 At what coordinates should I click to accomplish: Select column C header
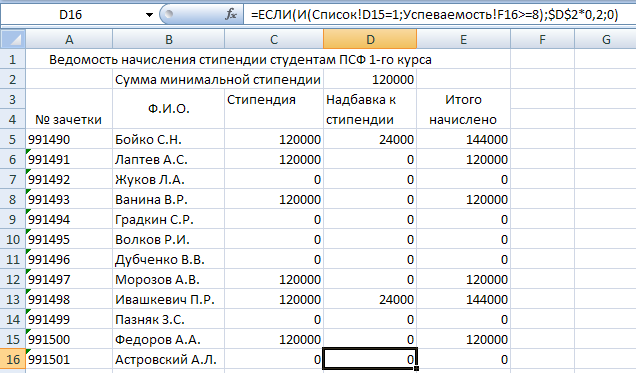(x=274, y=40)
